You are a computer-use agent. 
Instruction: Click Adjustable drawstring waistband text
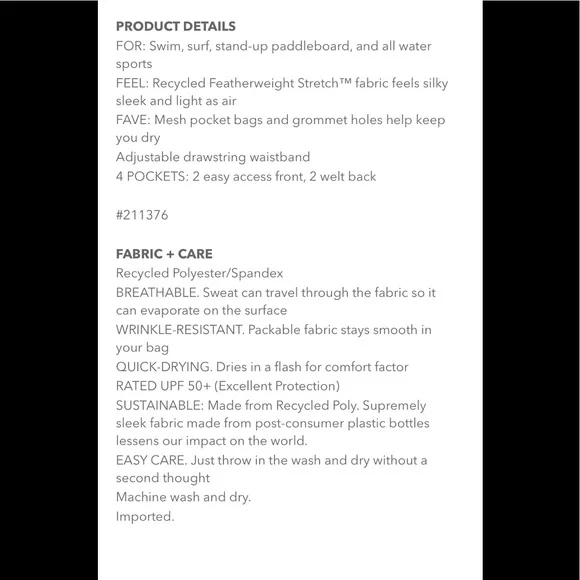pyautogui.click(x=213, y=157)
